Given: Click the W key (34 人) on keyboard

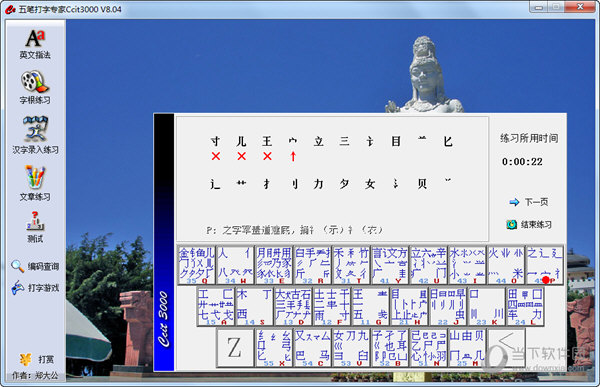Looking at the screenshot, I should 235,265.
